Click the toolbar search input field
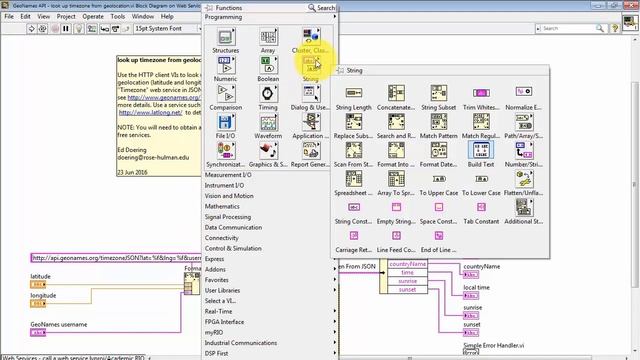 pyautogui.click(x=568, y=28)
